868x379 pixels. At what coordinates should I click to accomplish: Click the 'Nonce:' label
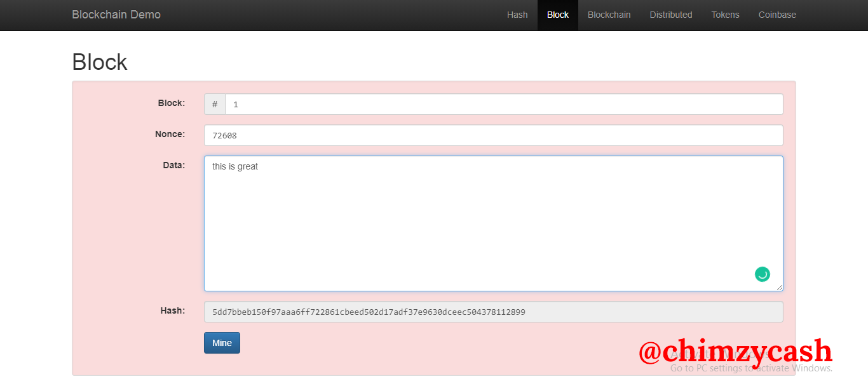170,134
